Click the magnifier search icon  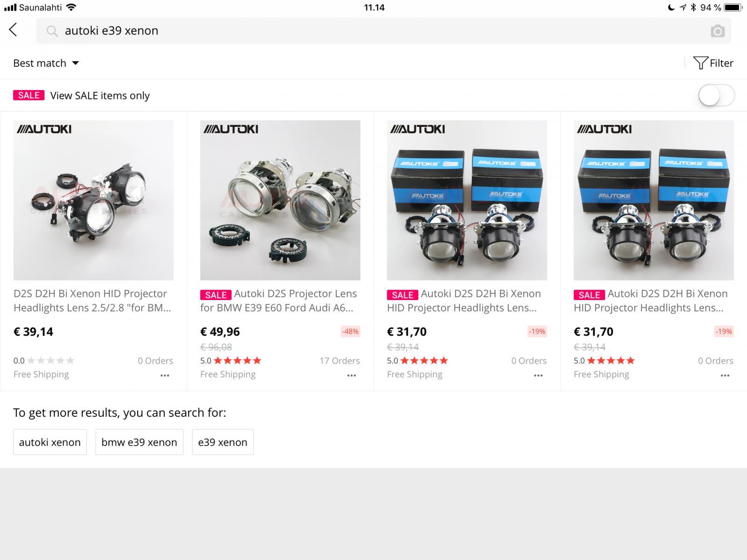point(52,31)
